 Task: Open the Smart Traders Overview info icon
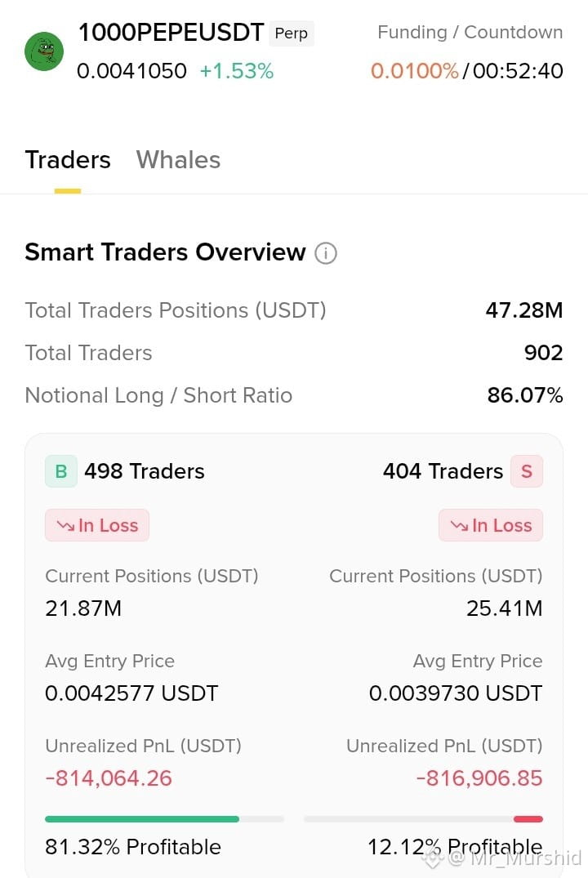325,253
